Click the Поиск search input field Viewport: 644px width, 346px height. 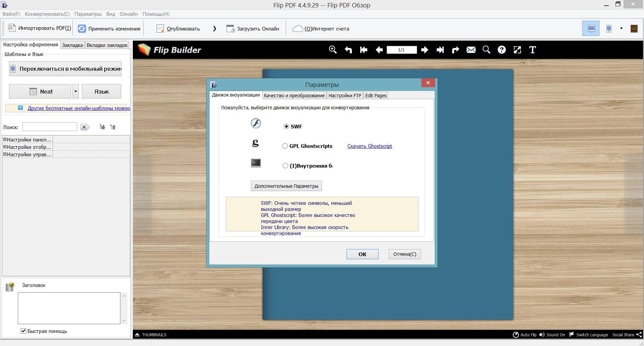pos(50,127)
